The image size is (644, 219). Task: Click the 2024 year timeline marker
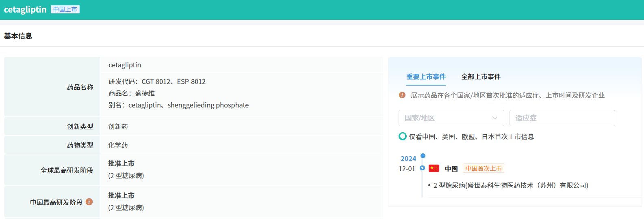[x=423, y=156]
